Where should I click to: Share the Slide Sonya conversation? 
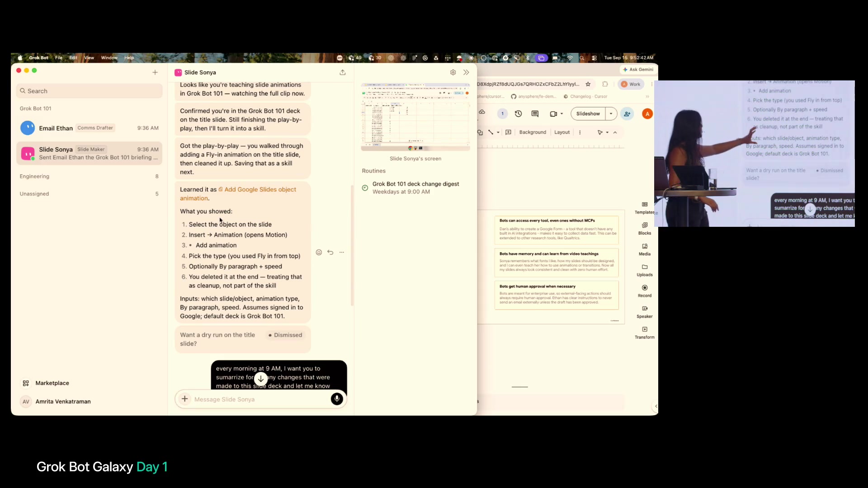(343, 72)
